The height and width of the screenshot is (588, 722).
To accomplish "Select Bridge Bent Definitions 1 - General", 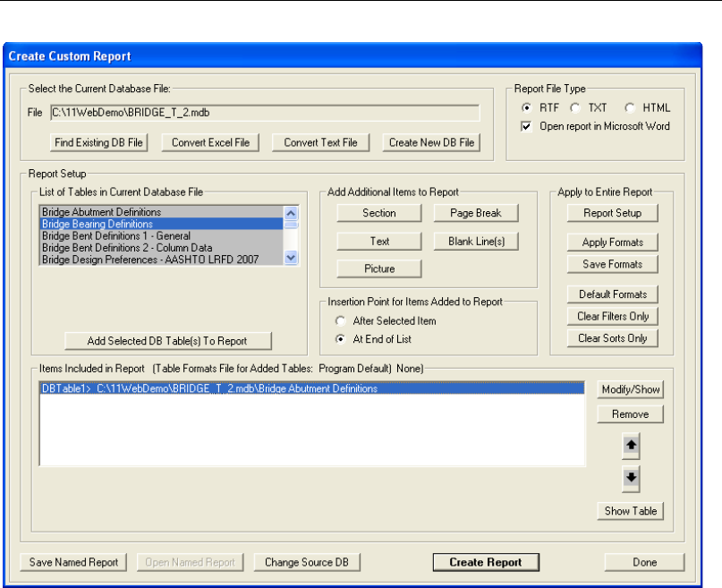I will (x=162, y=235).
